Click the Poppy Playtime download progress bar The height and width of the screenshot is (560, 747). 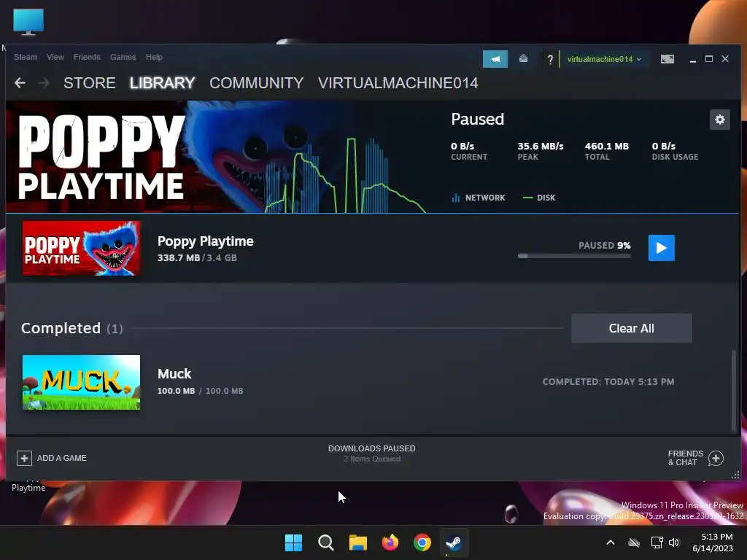(x=574, y=256)
